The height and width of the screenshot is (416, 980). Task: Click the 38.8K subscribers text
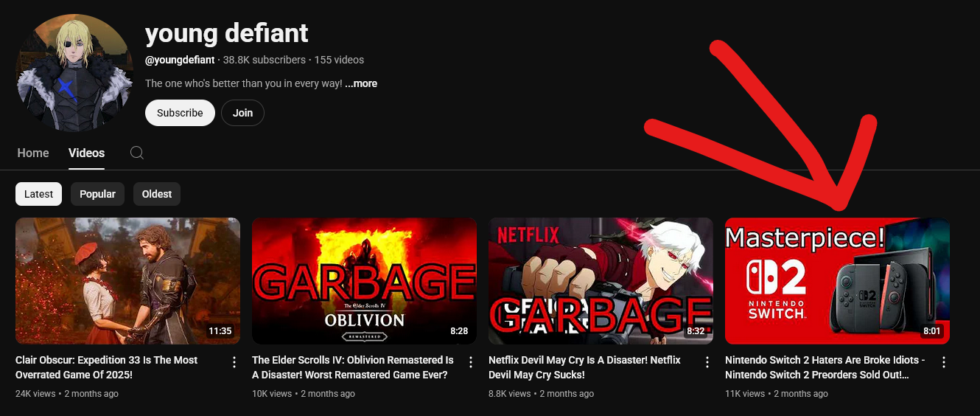(x=265, y=60)
